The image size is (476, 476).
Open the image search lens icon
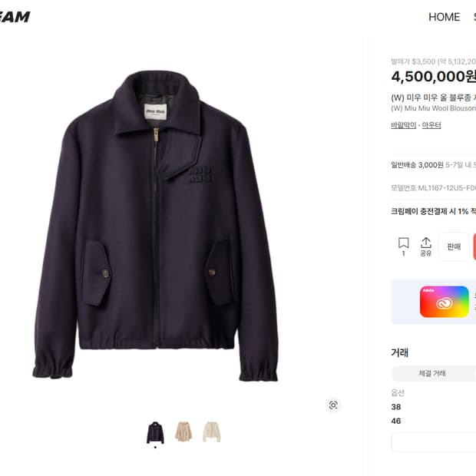tap(333, 405)
